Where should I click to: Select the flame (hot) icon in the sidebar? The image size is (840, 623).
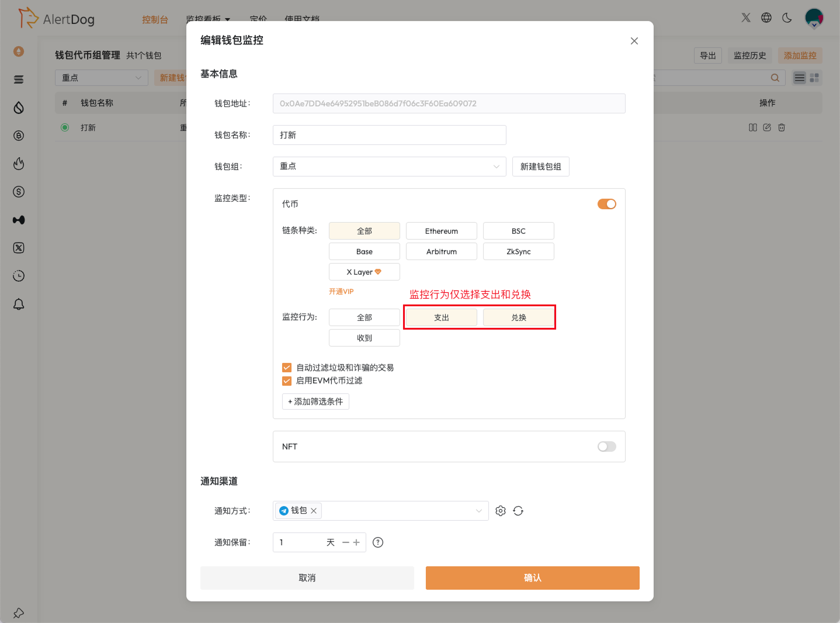[18, 164]
